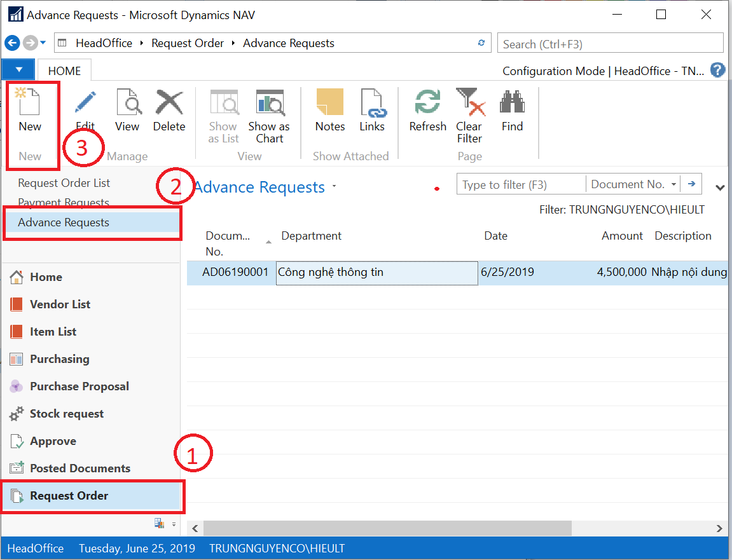Image resolution: width=732 pixels, height=560 pixels.
Task: Click the horizontal scrollbar thumb
Action: click(387, 528)
